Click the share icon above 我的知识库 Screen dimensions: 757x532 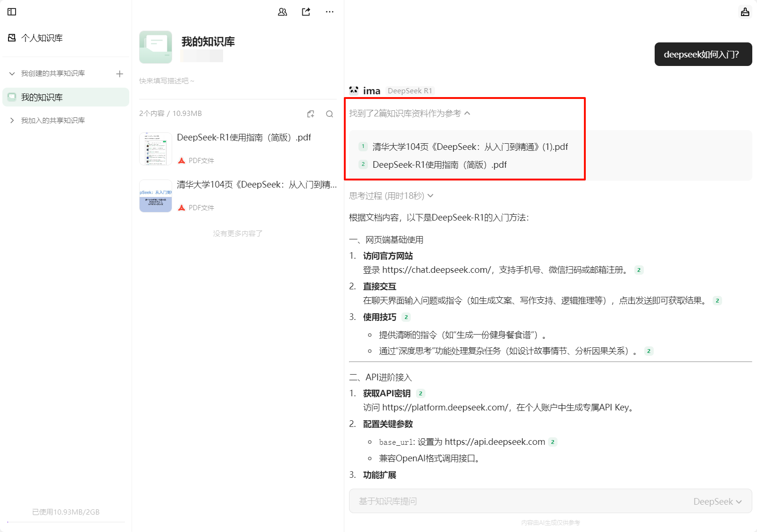306,12
